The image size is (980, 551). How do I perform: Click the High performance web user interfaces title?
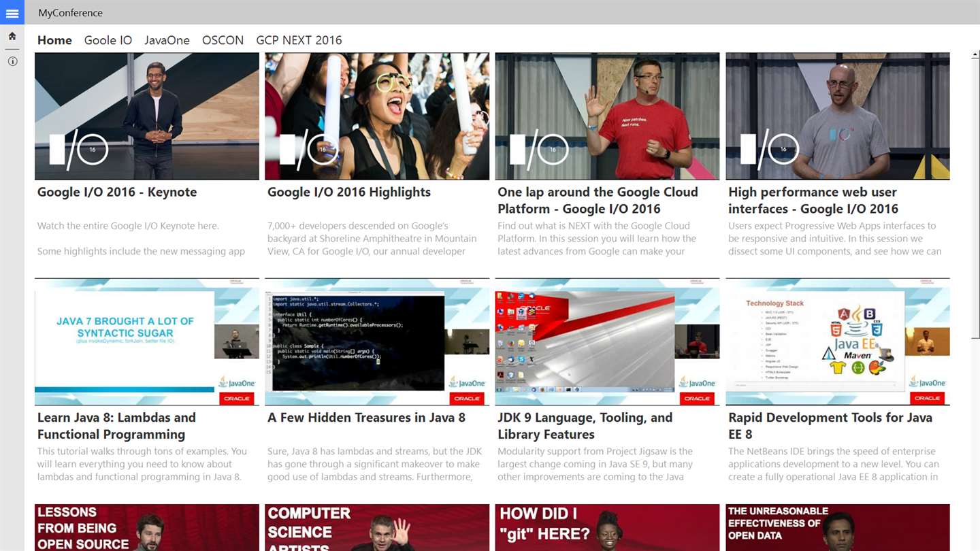(x=813, y=200)
